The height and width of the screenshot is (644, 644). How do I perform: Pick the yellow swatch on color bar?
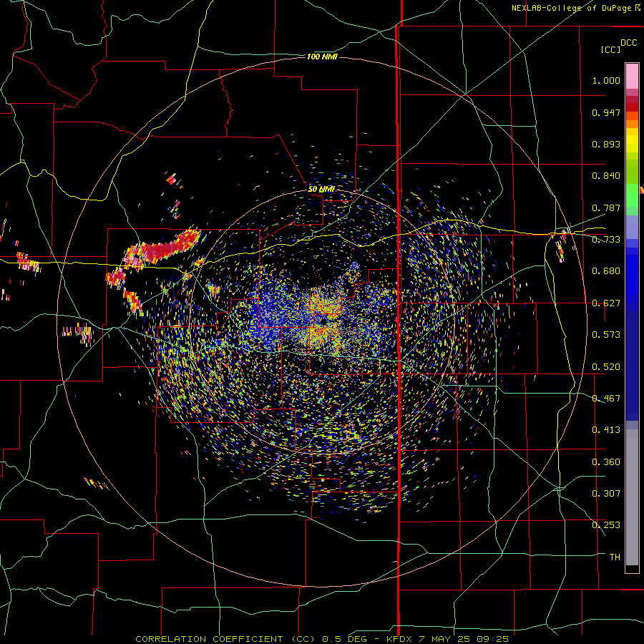[632, 140]
